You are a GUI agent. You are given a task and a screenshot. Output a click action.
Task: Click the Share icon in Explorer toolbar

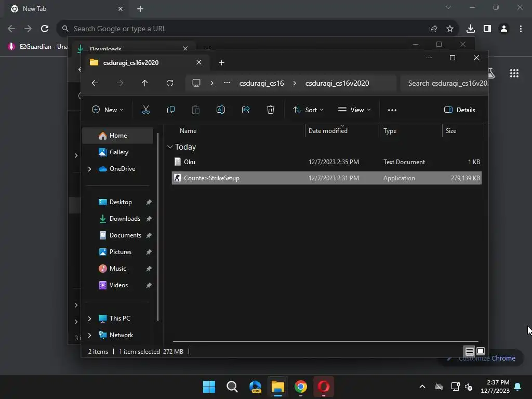[x=246, y=110]
